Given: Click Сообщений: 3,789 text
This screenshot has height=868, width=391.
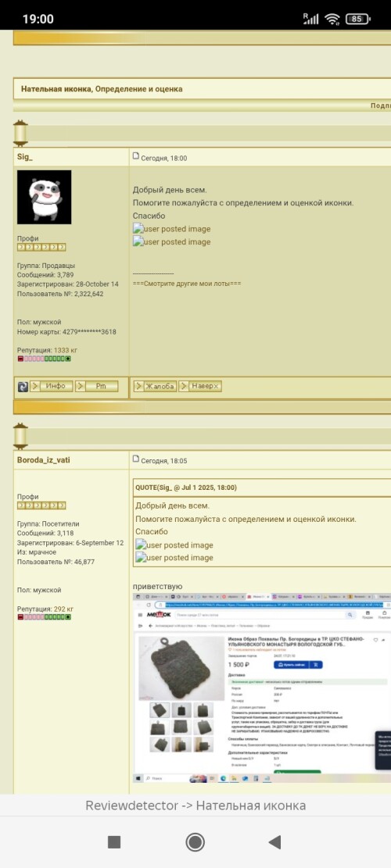Looking at the screenshot, I should (x=45, y=275).
